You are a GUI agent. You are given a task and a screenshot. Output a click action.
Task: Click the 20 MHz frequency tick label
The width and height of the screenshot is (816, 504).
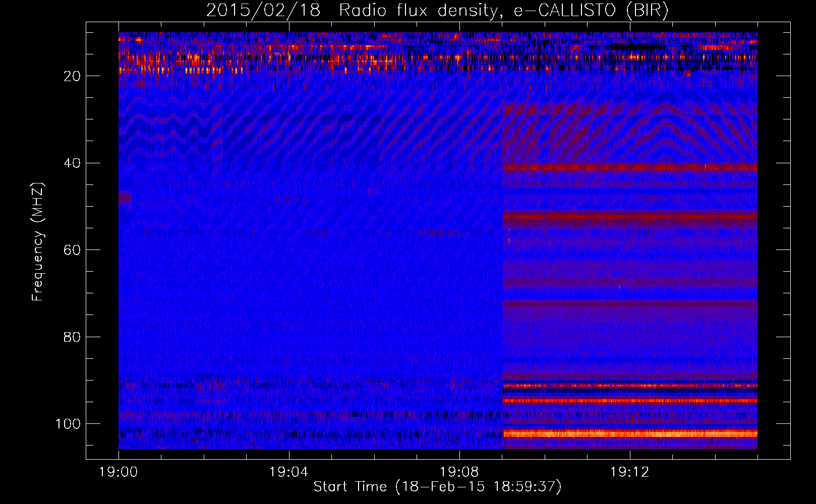tap(72, 76)
